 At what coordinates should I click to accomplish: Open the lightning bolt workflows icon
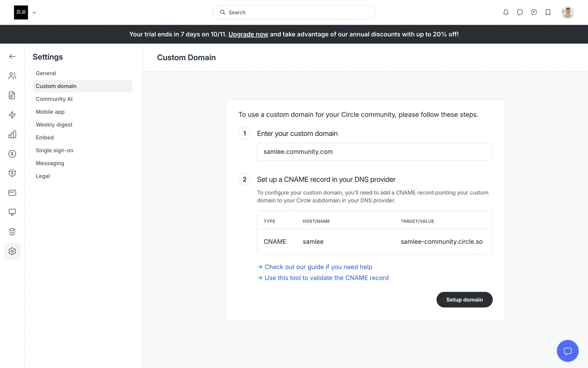click(x=12, y=115)
